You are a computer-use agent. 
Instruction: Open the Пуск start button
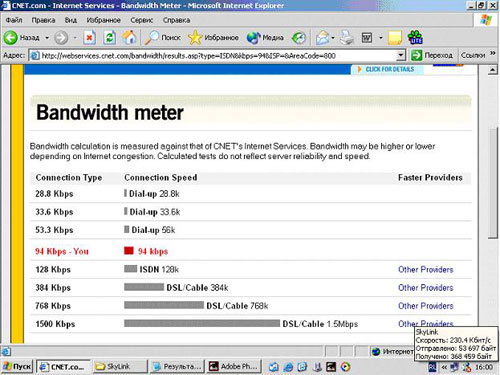point(17,366)
